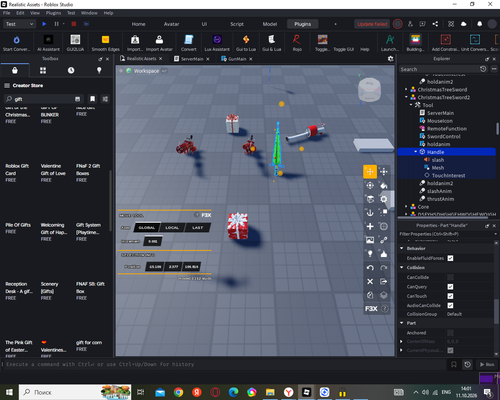Screen dimensions: 500x400
Task: Open viewport settings gear icon
Action: click(391, 59)
